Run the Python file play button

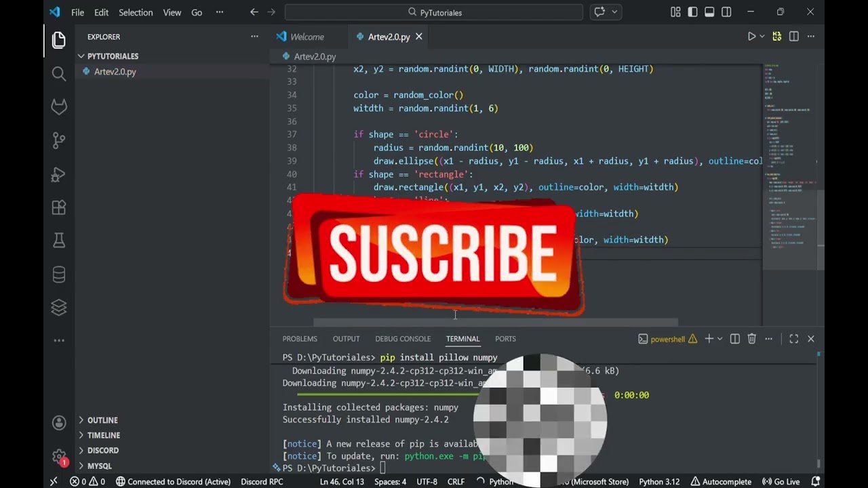[x=751, y=37]
